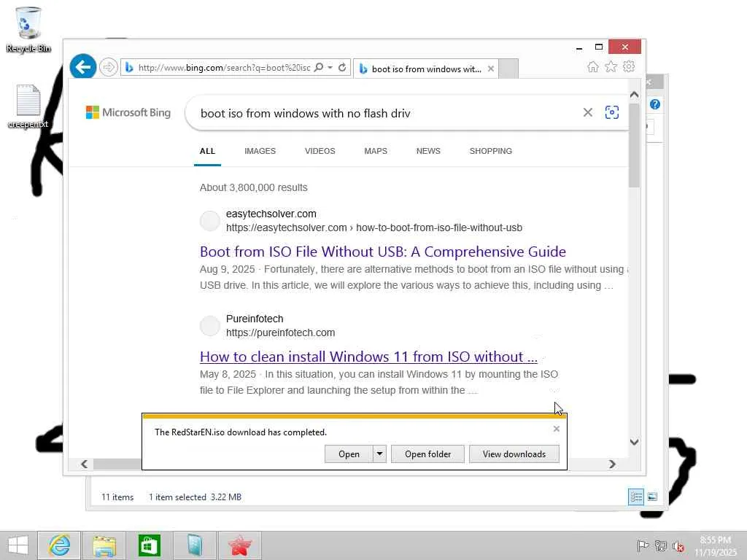Minimize the Internet Explorer window
Image resolution: width=747 pixels, height=560 pixels.
click(578, 47)
